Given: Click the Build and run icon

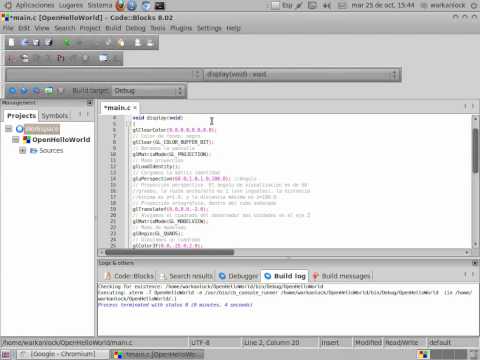Looking at the screenshot, I should (x=36, y=91).
